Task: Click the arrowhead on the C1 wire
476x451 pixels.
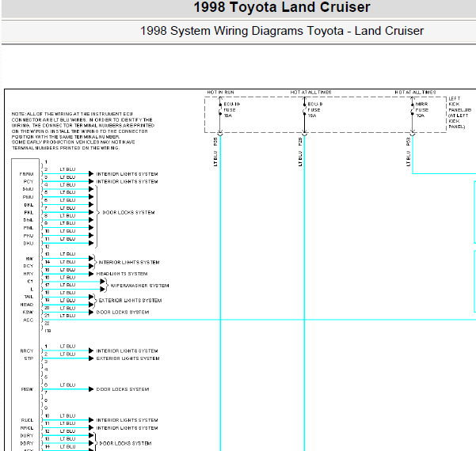Action: tap(103, 282)
